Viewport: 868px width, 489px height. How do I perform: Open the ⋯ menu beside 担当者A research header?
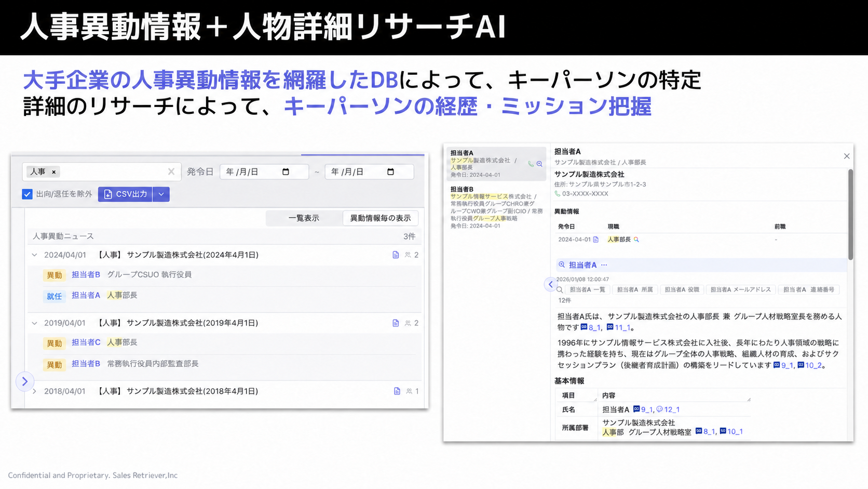[604, 265]
